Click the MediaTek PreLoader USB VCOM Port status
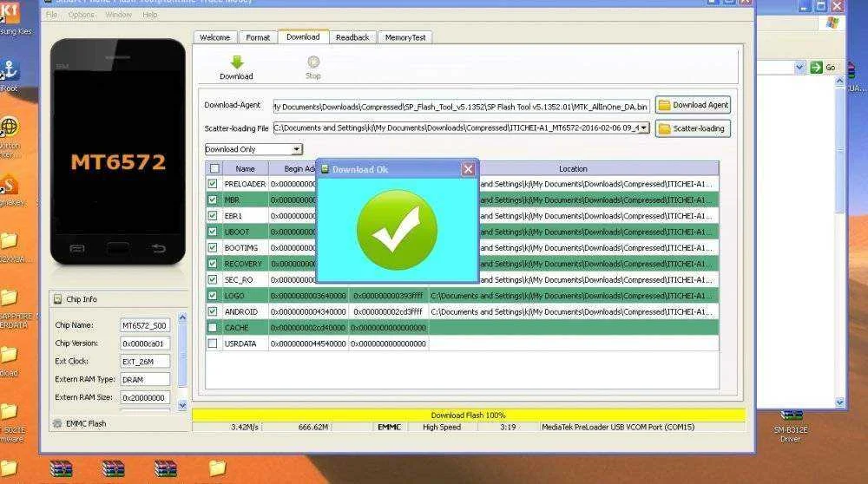 tap(618, 427)
